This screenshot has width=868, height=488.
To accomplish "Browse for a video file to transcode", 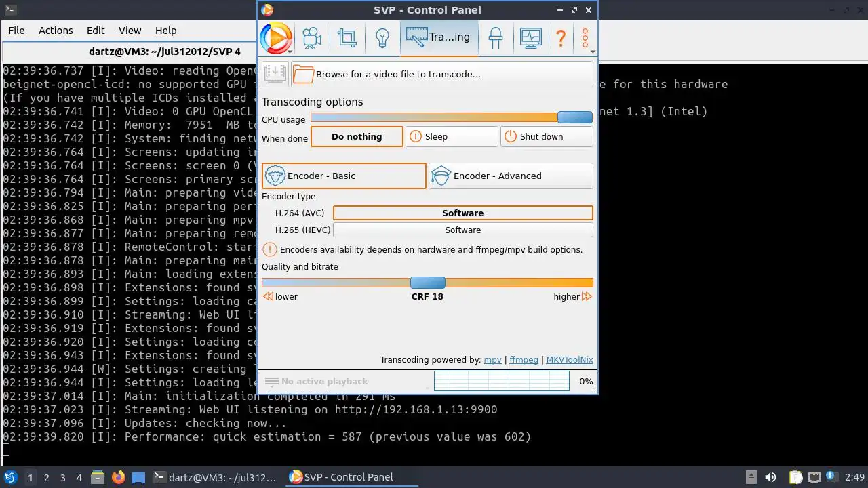I will (x=442, y=74).
